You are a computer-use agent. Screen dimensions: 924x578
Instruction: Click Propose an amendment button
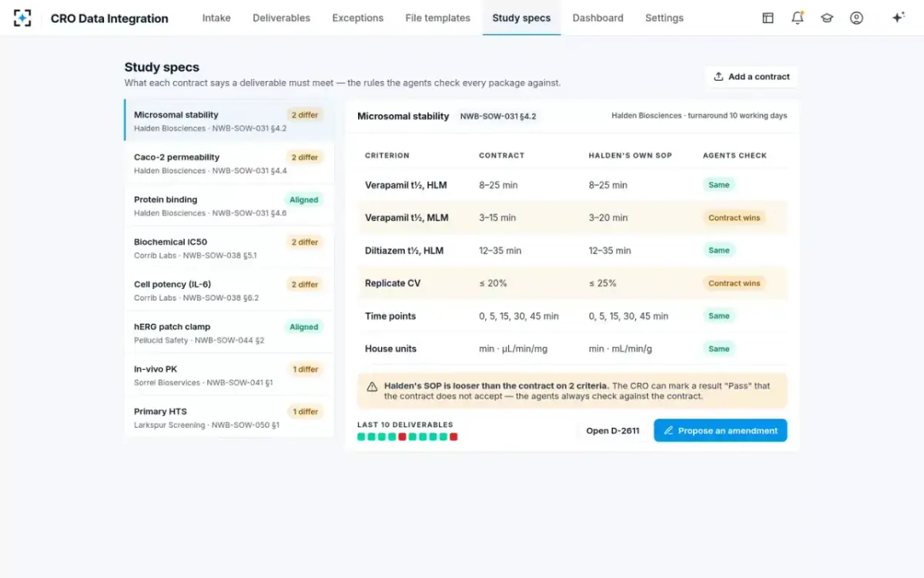point(721,430)
